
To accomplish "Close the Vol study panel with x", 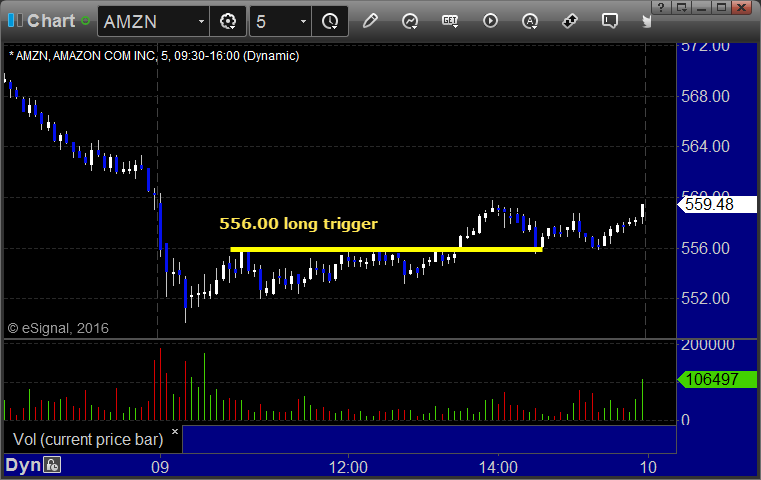I will (x=175, y=431).
